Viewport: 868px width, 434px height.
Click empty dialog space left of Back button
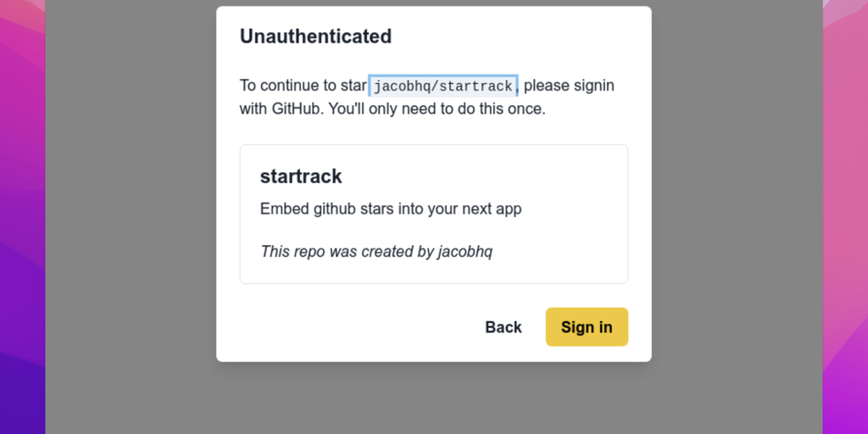356,327
